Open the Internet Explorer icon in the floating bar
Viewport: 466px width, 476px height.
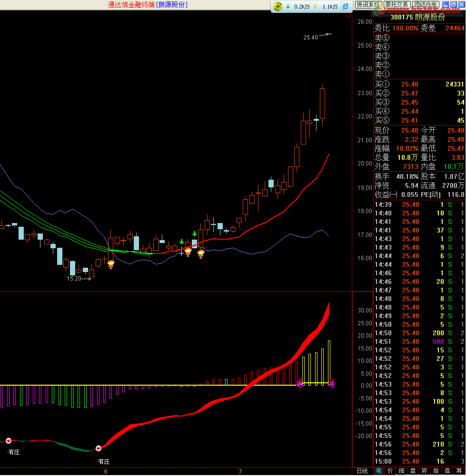[x=346, y=7]
